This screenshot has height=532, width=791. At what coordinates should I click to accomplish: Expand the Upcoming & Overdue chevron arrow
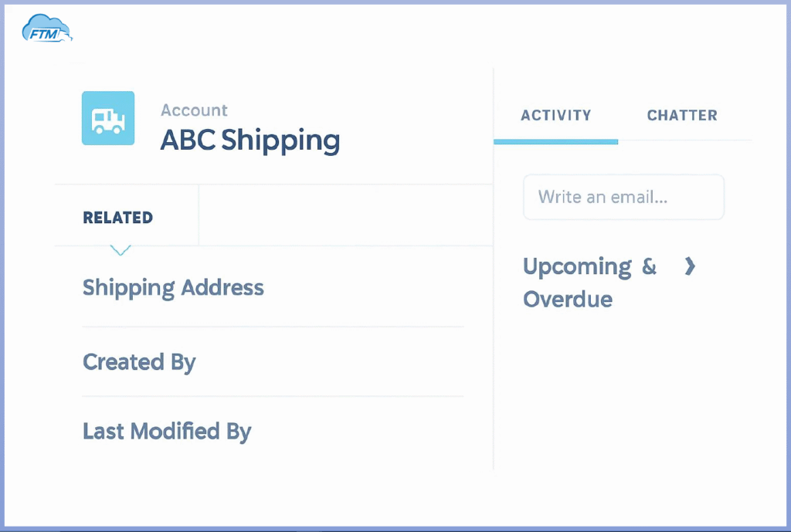(690, 266)
